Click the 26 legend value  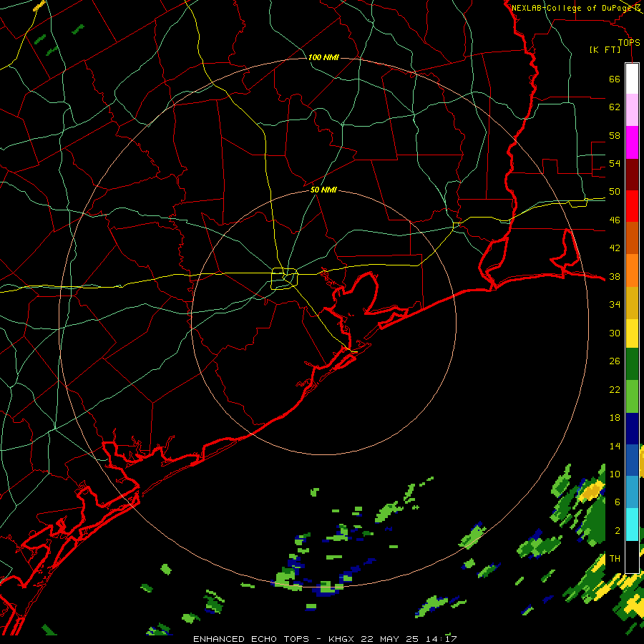(x=615, y=361)
